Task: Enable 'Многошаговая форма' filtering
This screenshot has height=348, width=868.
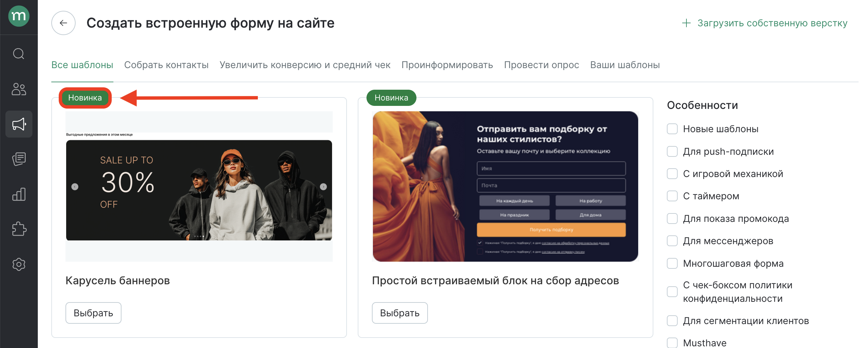Action: click(672, 263)
